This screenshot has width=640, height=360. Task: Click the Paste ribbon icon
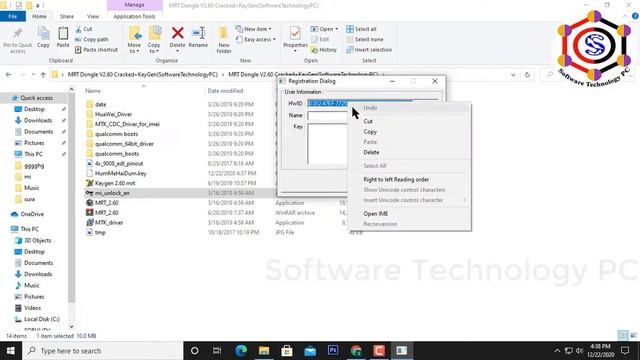click(63, 33)
